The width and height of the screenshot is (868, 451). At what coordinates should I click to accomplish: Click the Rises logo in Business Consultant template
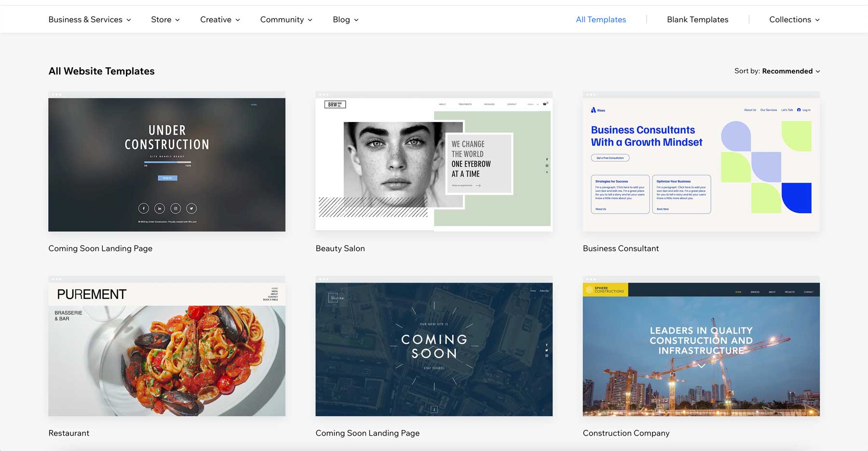pos(598,110)
